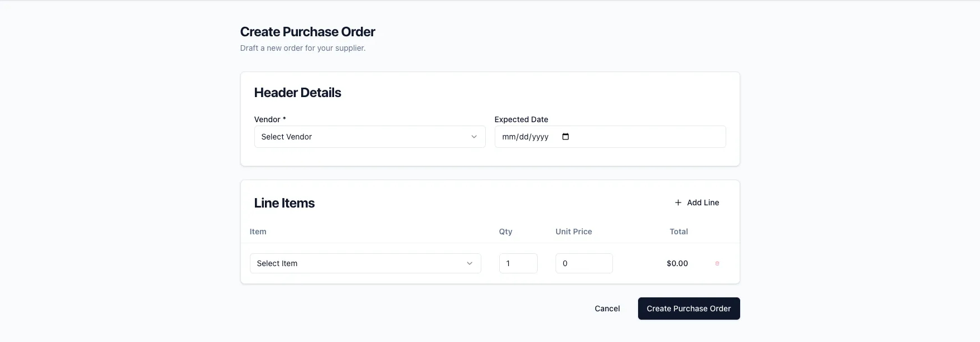
Task: Click the Create Purchase Order button
Action: tap(689, 308)
